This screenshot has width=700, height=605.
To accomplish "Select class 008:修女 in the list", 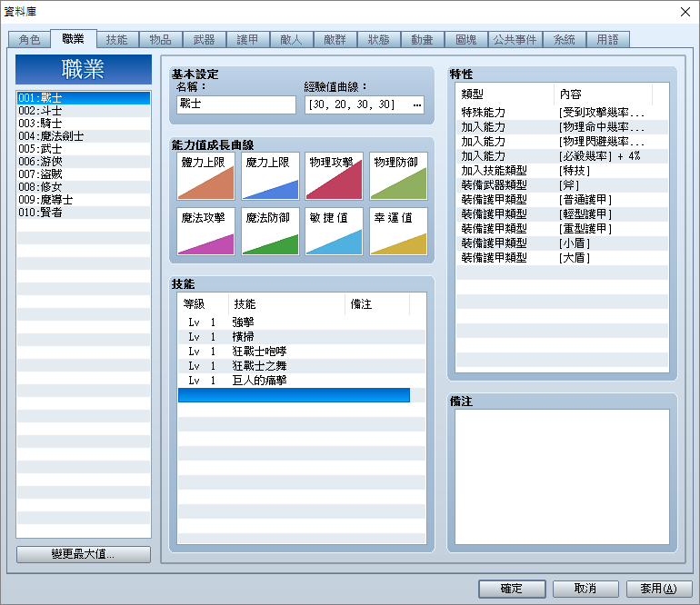I will (84, 187).
